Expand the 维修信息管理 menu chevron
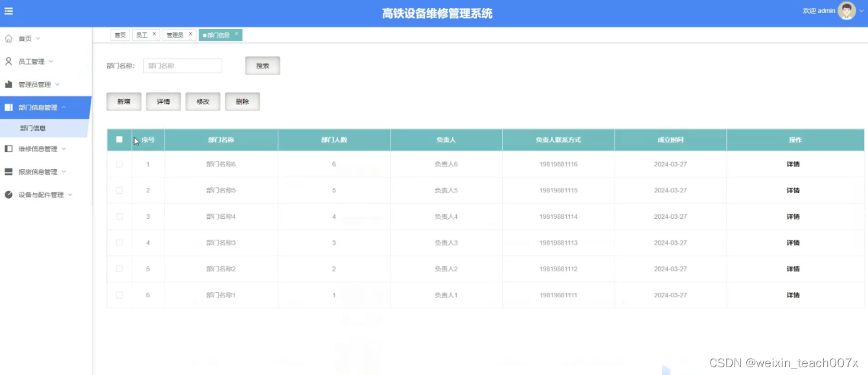868x375 pixels. tap(63, 149)
